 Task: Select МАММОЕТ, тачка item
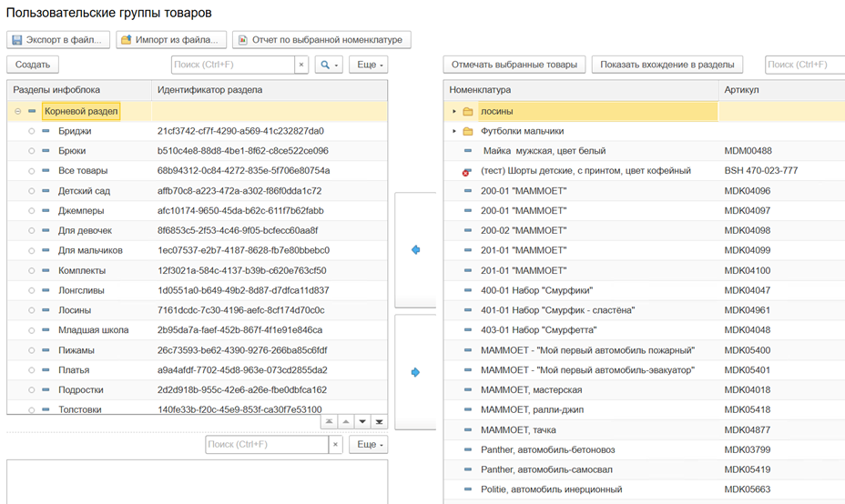tap(518, 430)
